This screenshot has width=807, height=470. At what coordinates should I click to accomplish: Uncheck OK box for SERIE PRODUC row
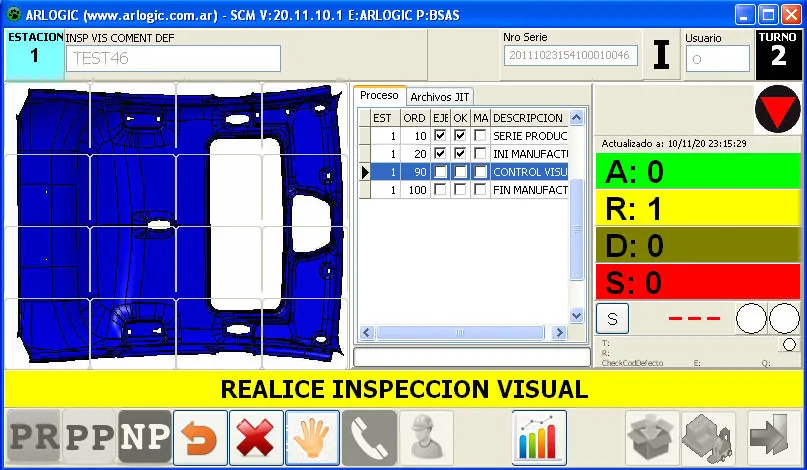[x=461, y=135]
